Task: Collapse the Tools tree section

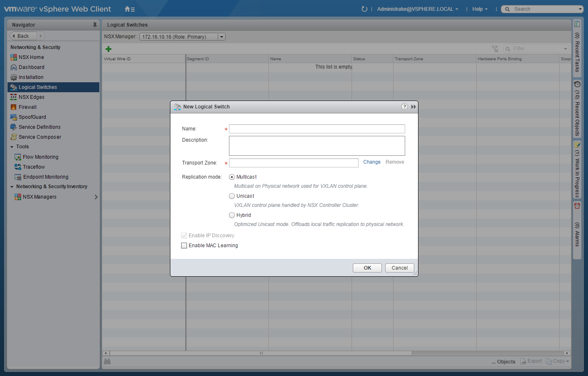Action: tap(12, 147)
